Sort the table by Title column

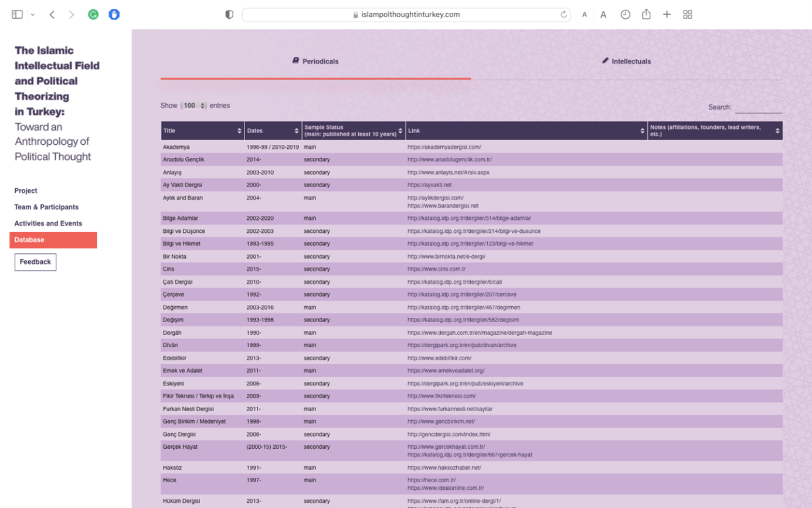click(202, 131)
